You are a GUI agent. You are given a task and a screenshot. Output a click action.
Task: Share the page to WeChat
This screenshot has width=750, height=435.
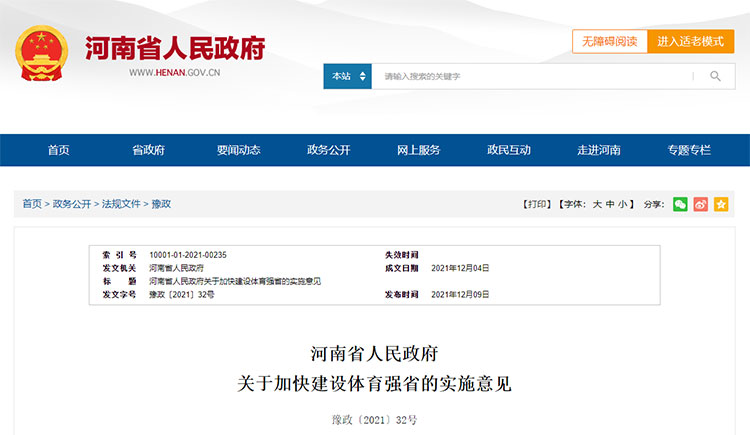[x=680, y=204]
